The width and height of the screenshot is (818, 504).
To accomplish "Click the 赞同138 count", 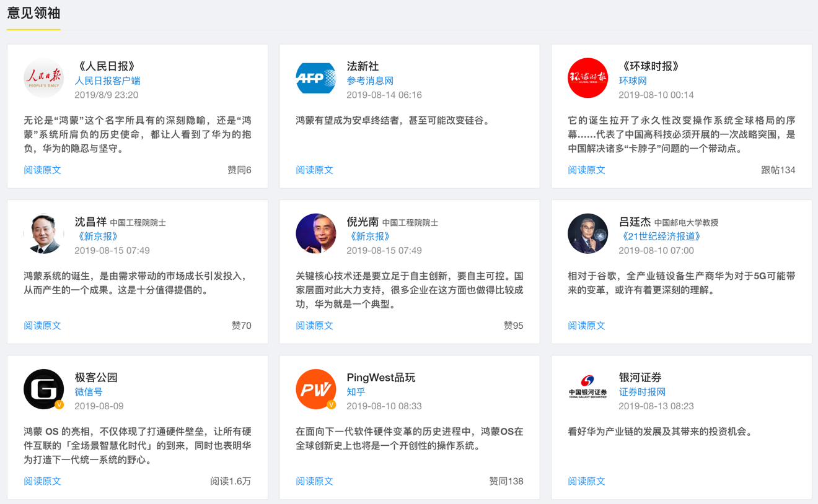I will [x=506, y=480].
